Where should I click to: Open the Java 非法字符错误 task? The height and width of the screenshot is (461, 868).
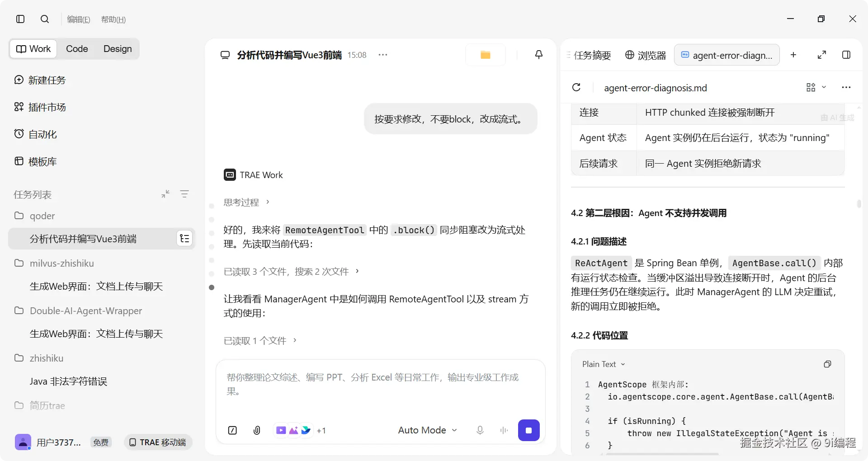(x=68, y=381)
